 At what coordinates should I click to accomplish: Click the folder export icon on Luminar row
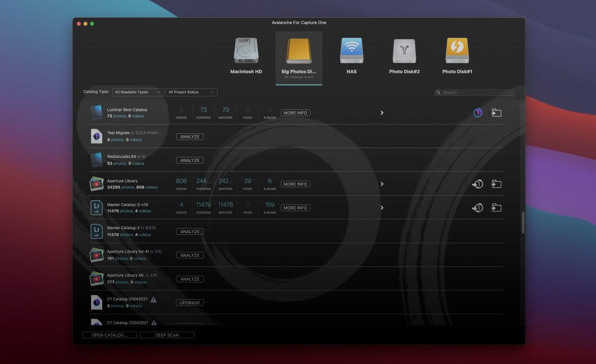click(x=497, y=113)
